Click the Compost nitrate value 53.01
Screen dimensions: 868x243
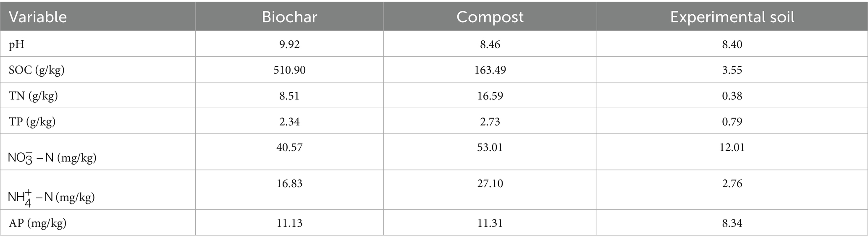tap(490, 147)
